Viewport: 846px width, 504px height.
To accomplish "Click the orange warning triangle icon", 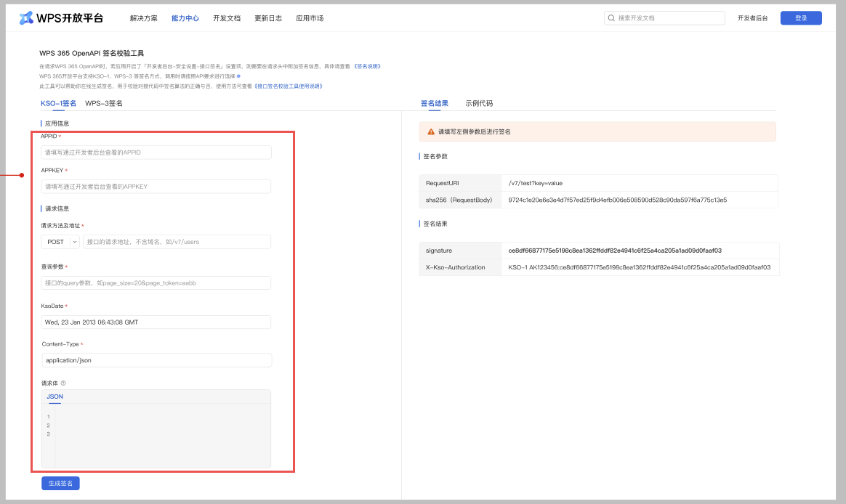I will 430,132.
